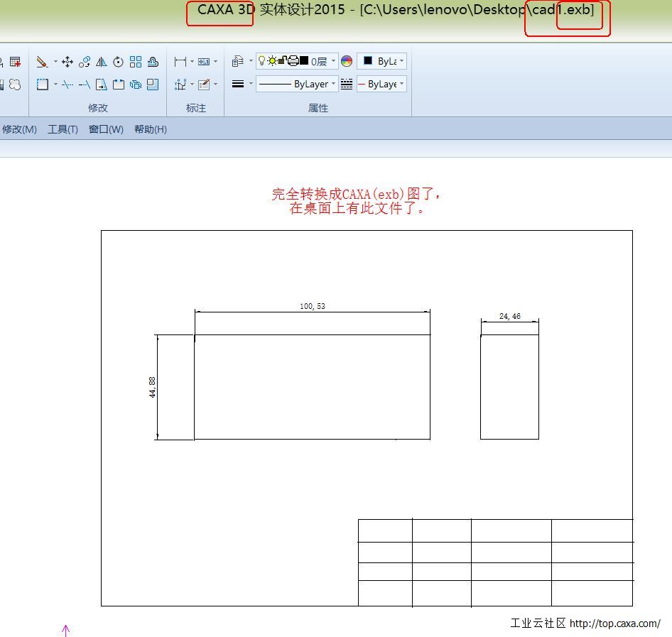Select the eraser Delete tool
The height and width of the screenshot is (637, 672).
click(42, 62)
